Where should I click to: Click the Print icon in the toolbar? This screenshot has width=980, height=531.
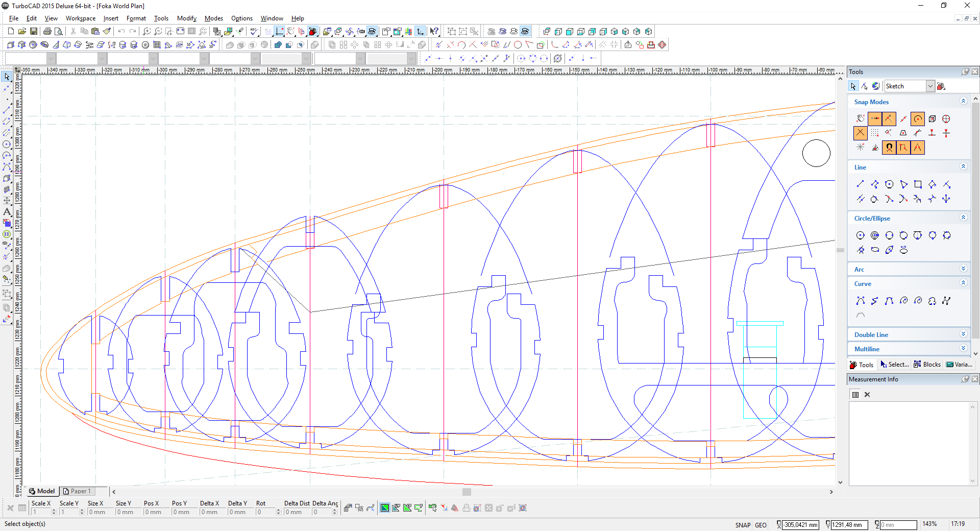tap(47, 31)
